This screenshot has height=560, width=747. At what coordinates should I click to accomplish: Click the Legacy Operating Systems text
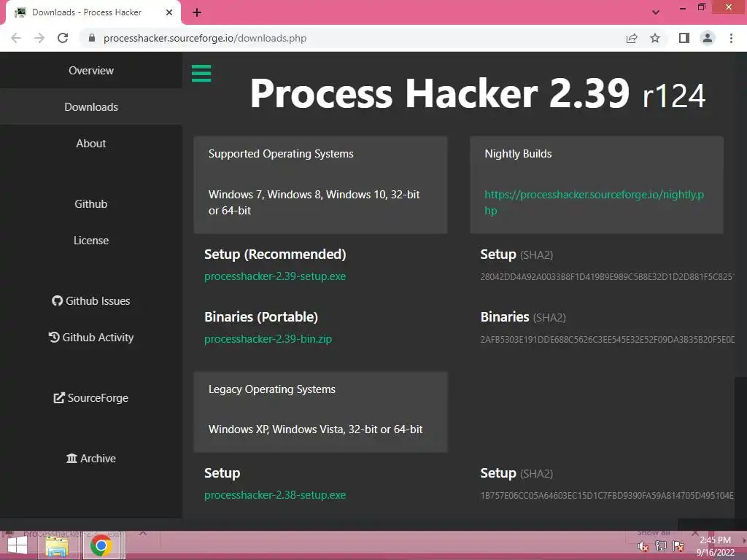pyautogui.click(x=272, y=389)
